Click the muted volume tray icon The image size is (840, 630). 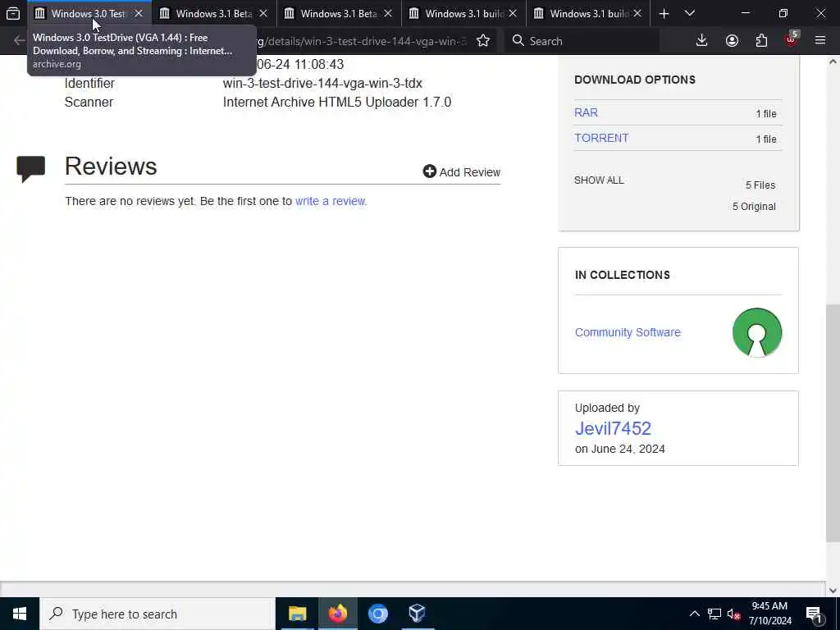(734, 614)
